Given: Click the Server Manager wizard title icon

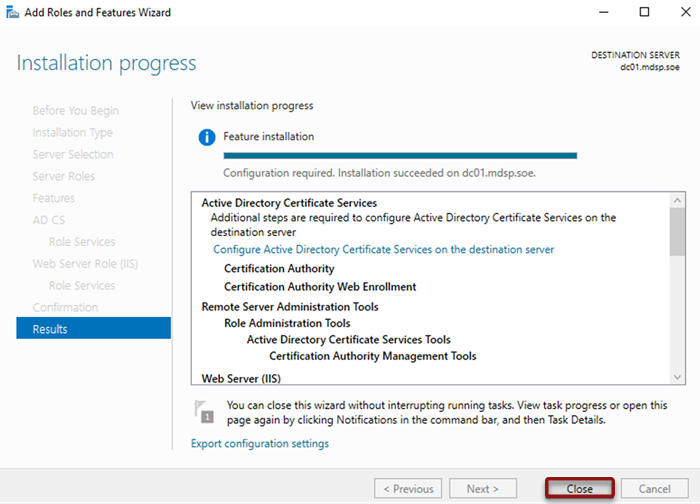Looking at the screenshot, I should pyautogui.click(x=12, y=12).
